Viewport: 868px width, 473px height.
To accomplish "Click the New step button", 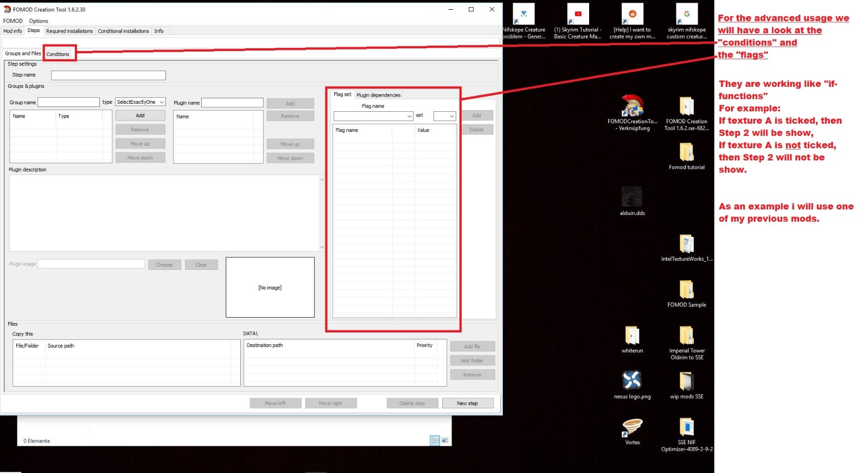I will 467,403.
